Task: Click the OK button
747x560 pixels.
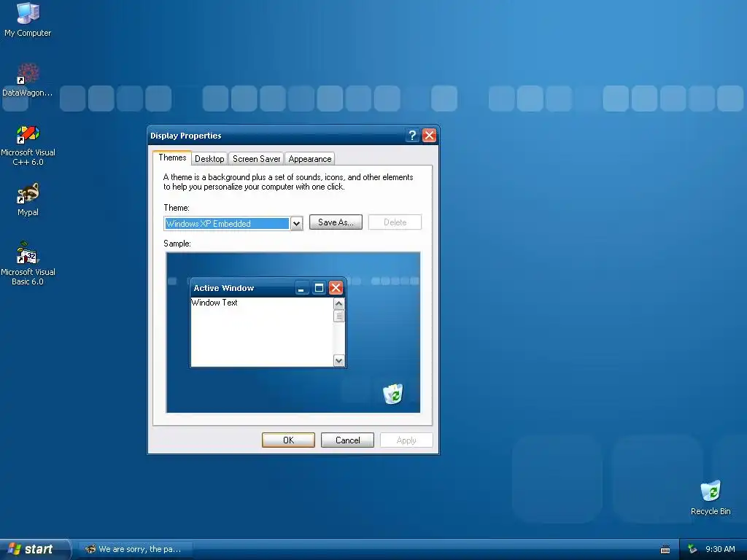Action: click(x=288, y=440)
